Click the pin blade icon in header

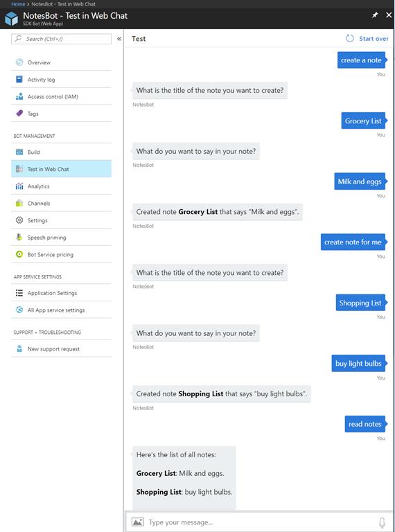coord(375,15)
